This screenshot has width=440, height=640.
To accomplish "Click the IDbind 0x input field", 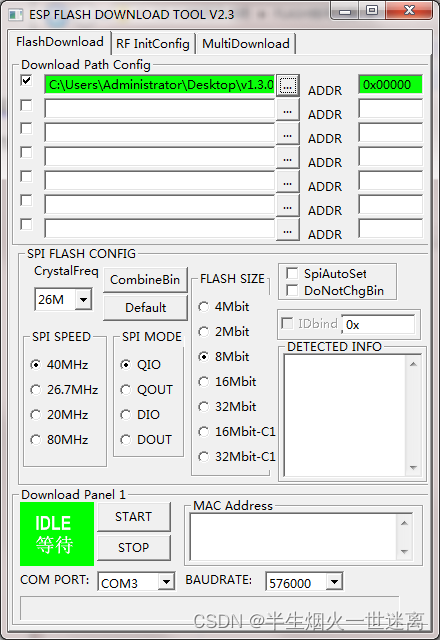I will (x=378, y=324).
